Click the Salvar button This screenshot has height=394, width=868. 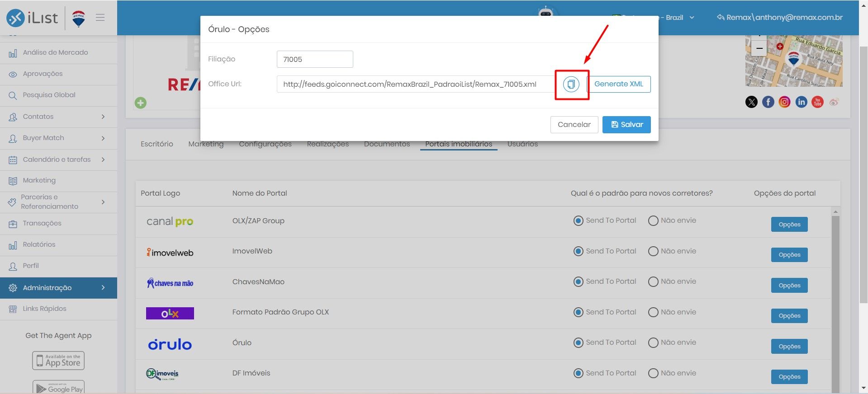(626, 125)
